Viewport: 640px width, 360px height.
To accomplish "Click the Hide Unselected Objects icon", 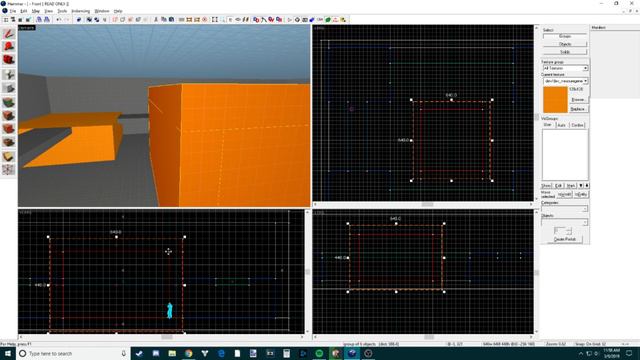I will (x=122, y=20).
